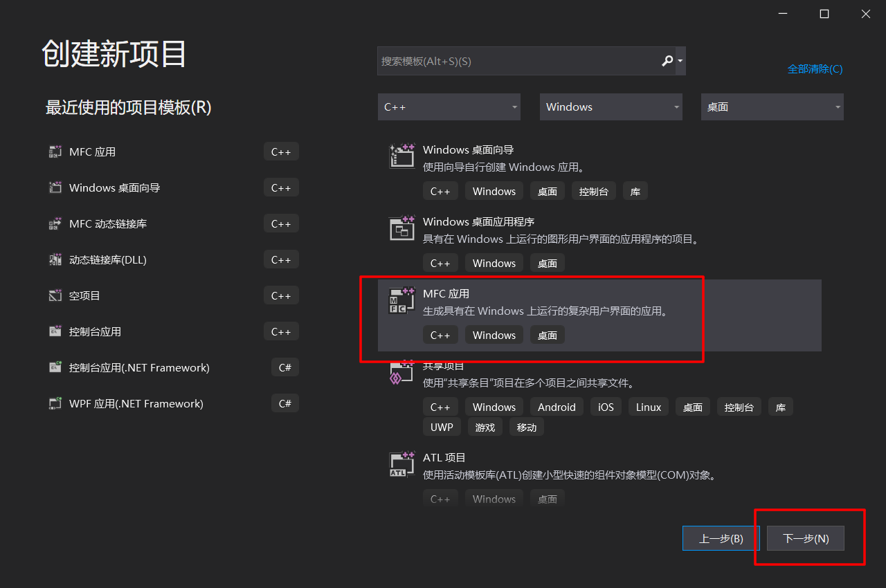The height and width of the screenshot is (588, 886).
Task: Click the MFC 动态链接库 icon in recent list
Action: [x=55, y=223]
